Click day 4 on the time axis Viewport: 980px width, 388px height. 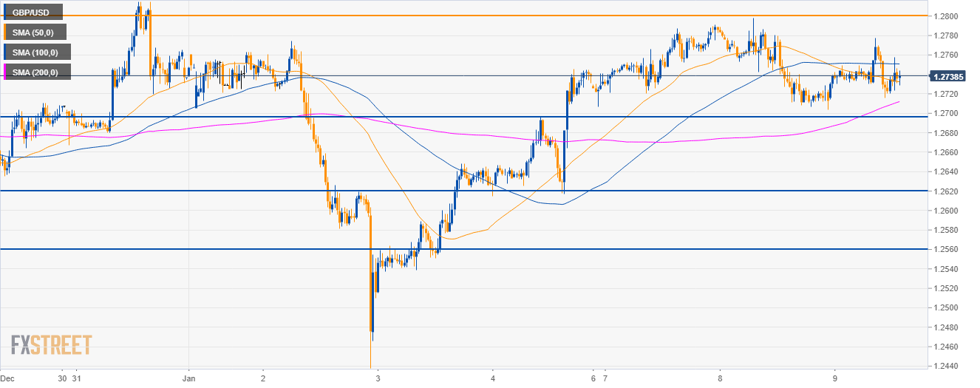(x=492, y=377)
